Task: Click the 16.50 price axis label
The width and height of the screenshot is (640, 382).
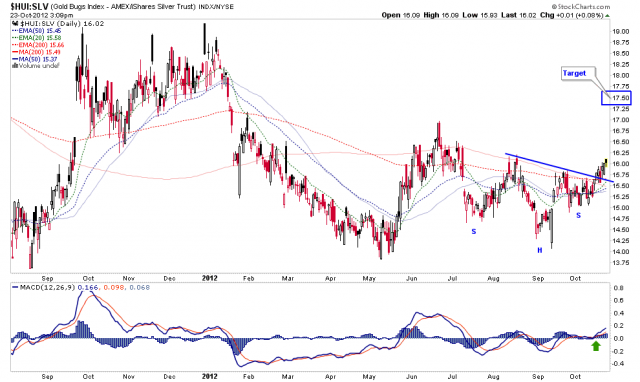Action: [620, 142]
